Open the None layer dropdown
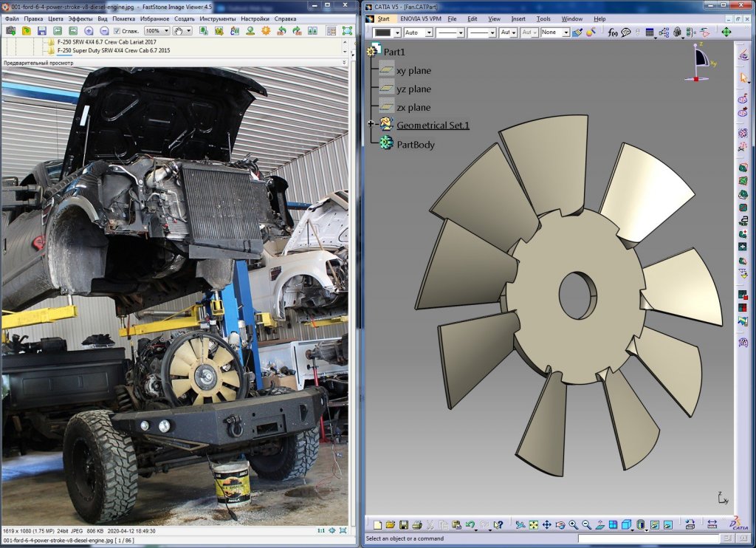The height and width of the screenshot is (548, 756). click(566, 32)
